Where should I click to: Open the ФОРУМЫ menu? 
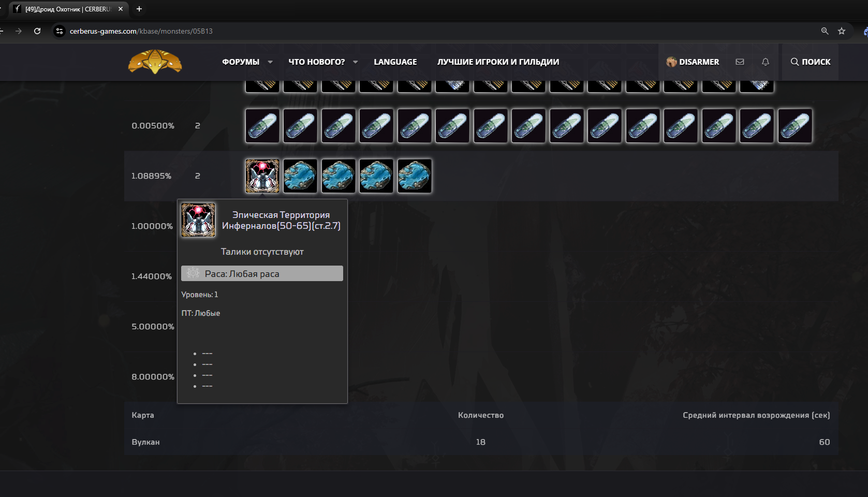click(241, 62)
